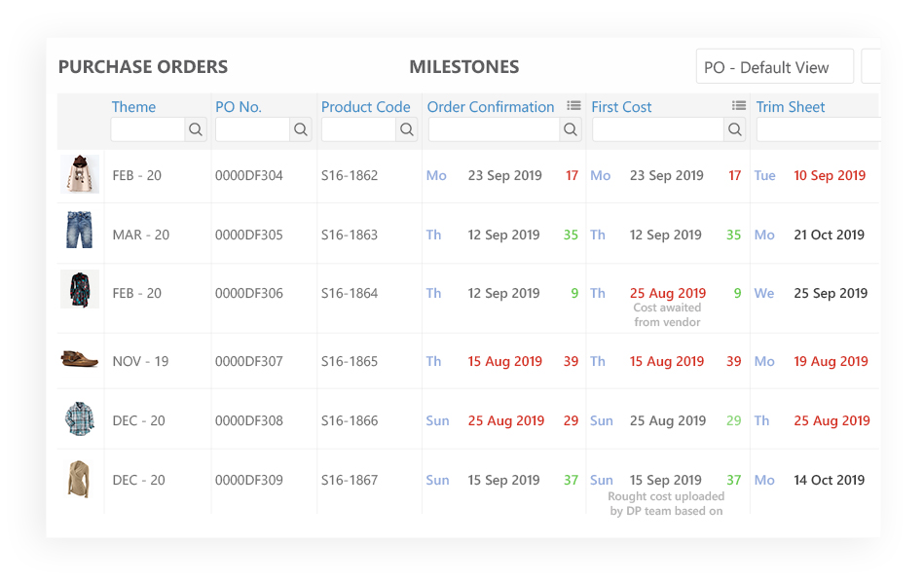Focus the Trim Sheet filter input
The width and height of the screenshot is (924, 580).
(819, 129)
